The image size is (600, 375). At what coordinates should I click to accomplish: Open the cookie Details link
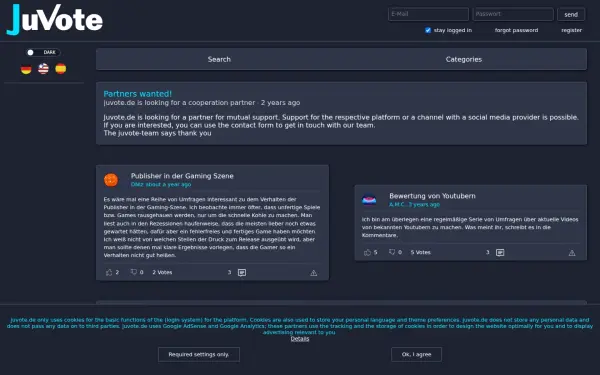300,339
